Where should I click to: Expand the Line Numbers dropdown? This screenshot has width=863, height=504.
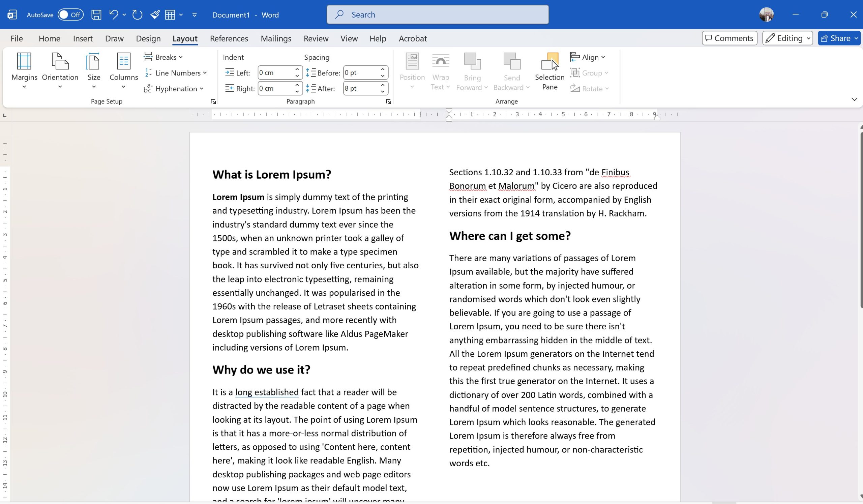[x=176, y=72]
